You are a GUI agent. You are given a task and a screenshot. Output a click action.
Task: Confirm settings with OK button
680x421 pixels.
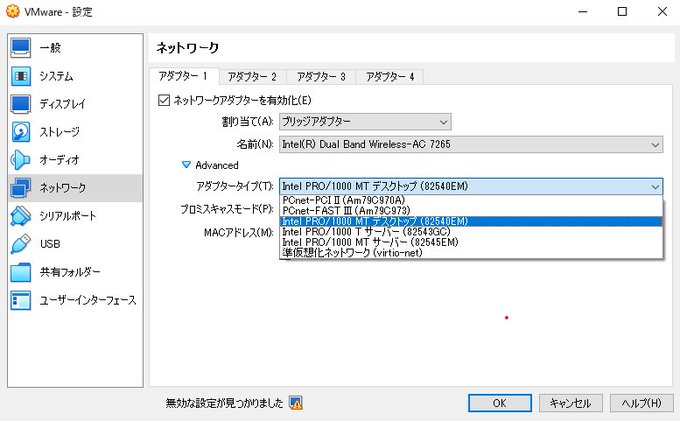(x=500, y=403)
